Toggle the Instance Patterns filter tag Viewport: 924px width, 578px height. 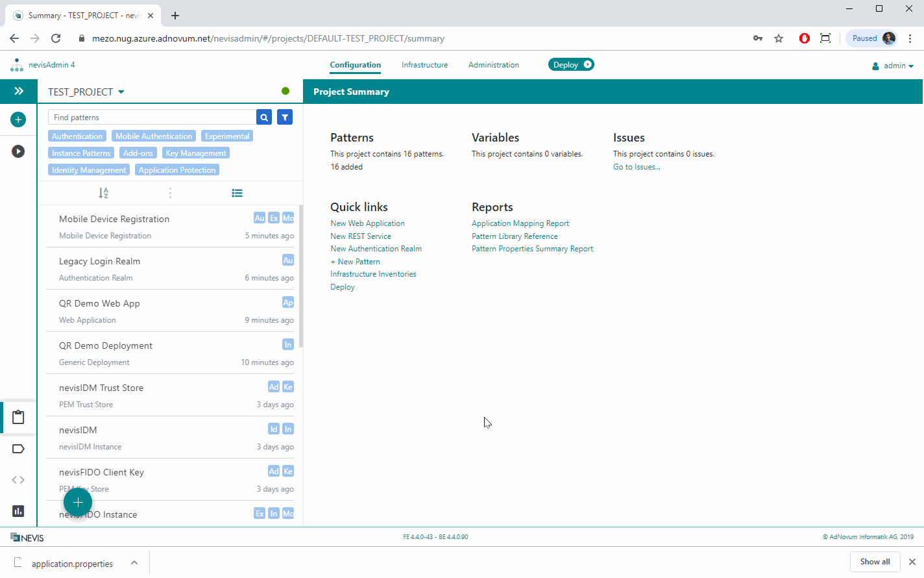pos(81,153)
